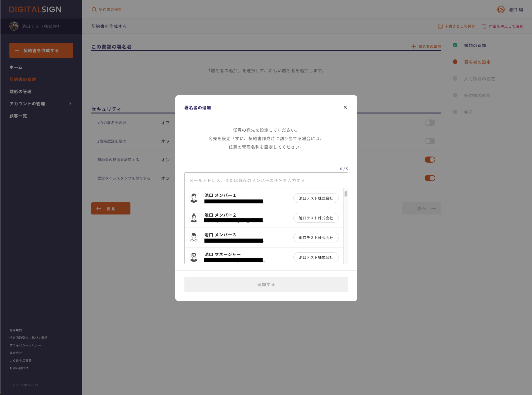Click the plus icon beside 署名者の追加
Screen dimensions: 532x395
pyautogui.click(x=413, y=46)
